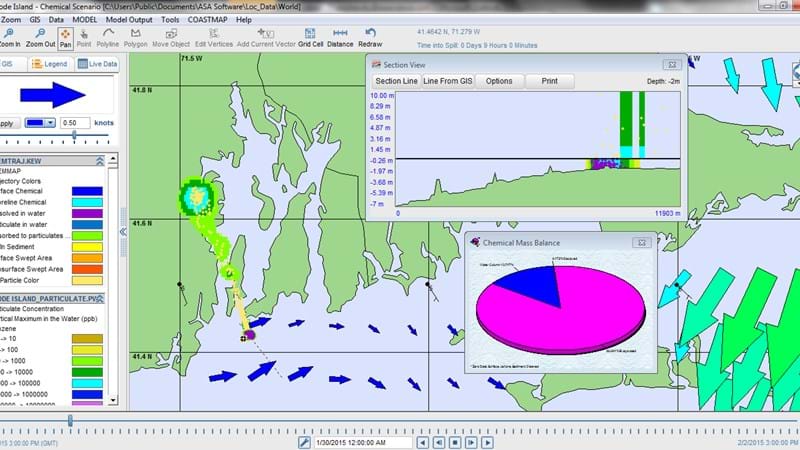Viewport: 800px width, 450px height.
Task: Choose the Point drawing tool
Action: click(x=84, y=38)
